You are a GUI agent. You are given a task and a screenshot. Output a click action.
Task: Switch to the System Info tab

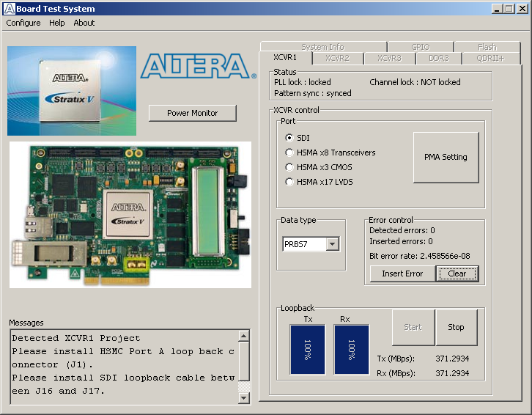pos(323,47)
